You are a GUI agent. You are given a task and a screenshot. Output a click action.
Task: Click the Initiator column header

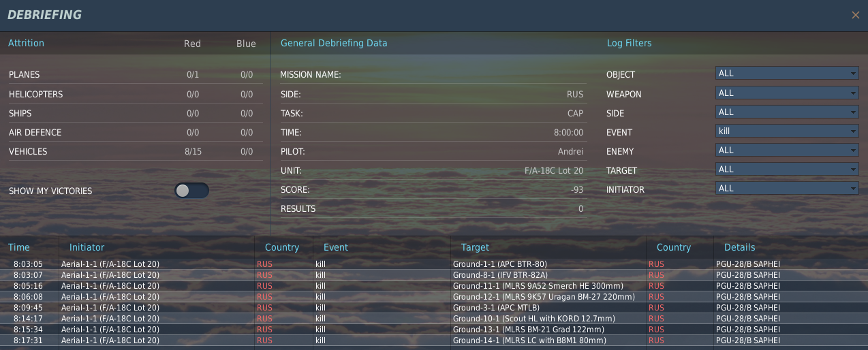click(x=87, y=247)
